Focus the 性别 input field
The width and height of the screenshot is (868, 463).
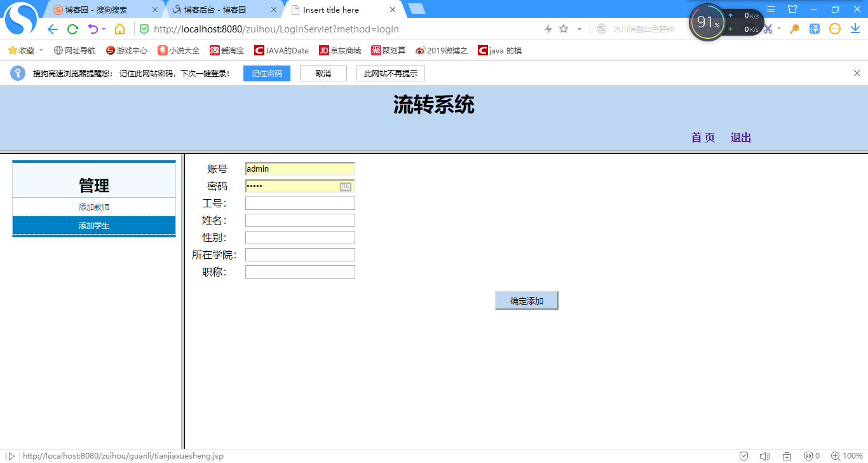pyautogui.click(x=300, y=237)
